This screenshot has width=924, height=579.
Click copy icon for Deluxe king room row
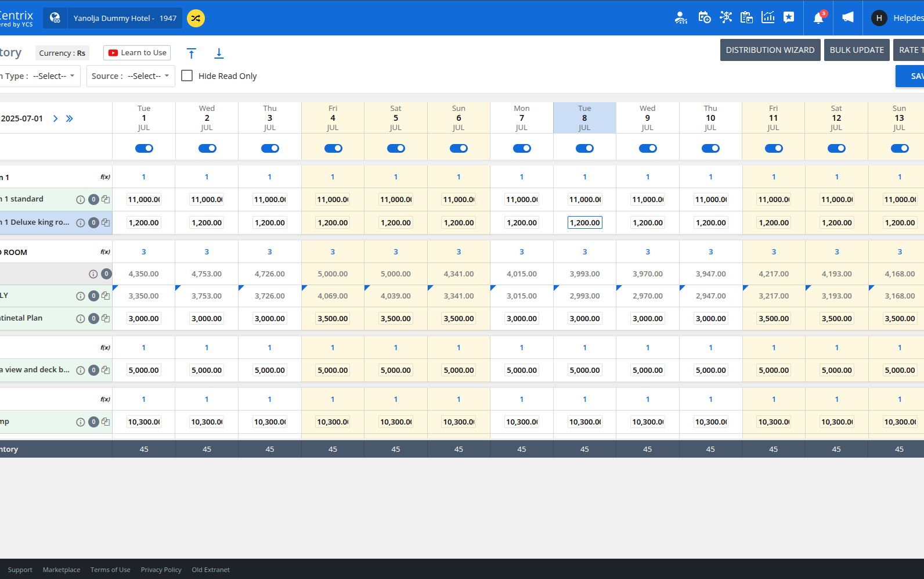point(106,222)
